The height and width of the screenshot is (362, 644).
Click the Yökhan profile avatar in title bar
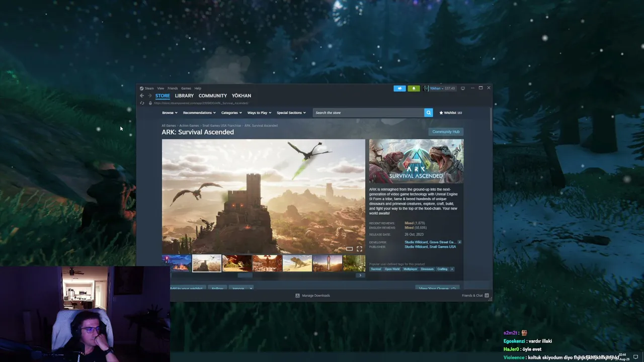pos(426,88)
